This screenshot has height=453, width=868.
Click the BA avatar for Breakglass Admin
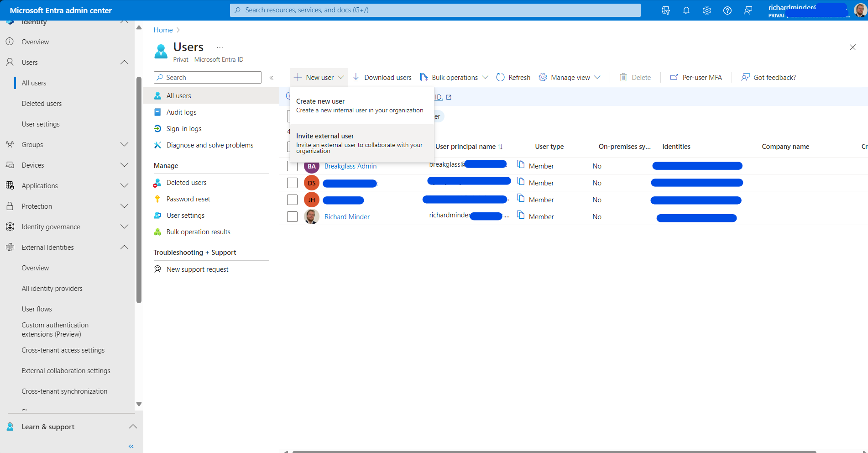312,166
